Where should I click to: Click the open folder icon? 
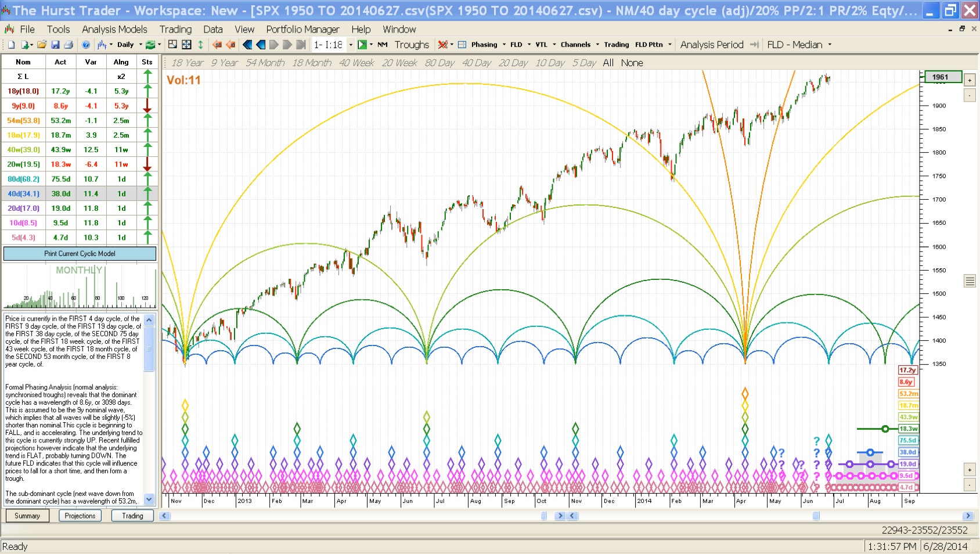[x=41, y=45]
